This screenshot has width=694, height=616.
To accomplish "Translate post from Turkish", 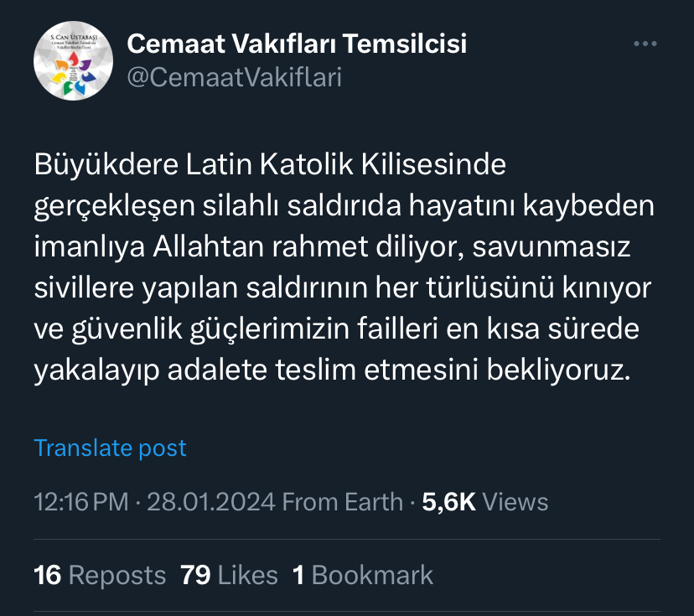I will 110,448.
